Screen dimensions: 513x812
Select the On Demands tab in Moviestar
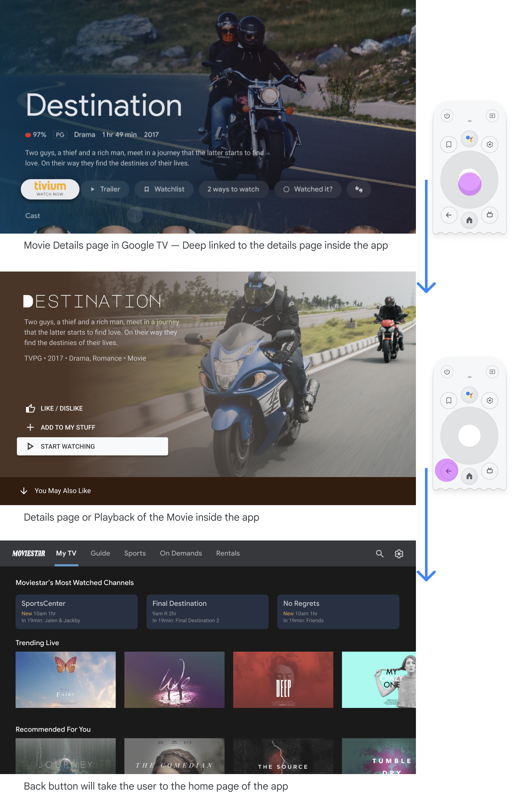coord(180,553)
